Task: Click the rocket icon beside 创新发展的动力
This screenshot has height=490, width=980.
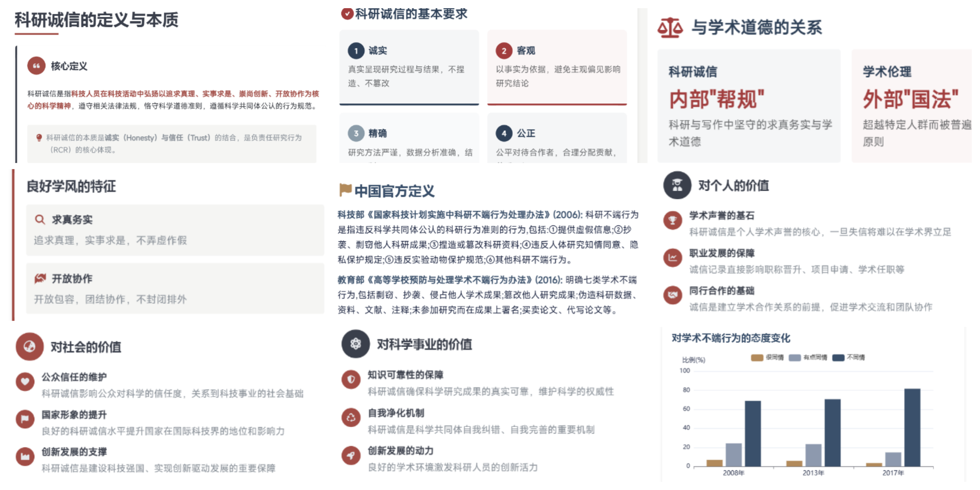Action: click(351, 455)
